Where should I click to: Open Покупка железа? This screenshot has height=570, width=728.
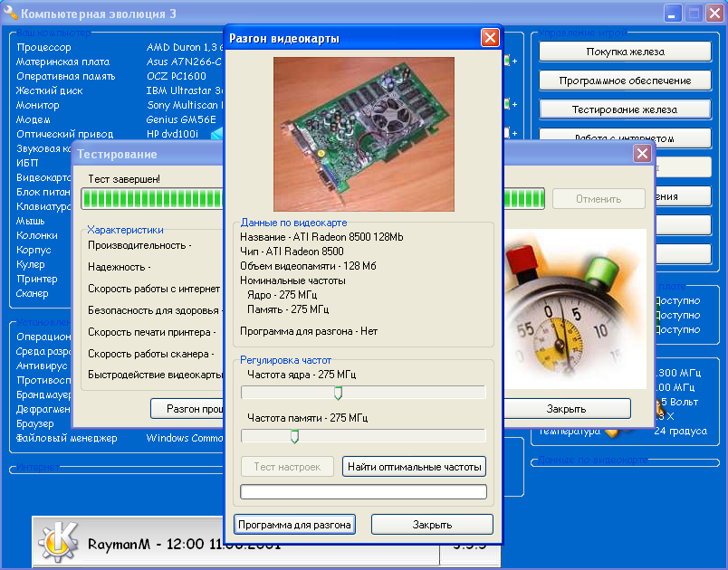[x=625, y=52]
